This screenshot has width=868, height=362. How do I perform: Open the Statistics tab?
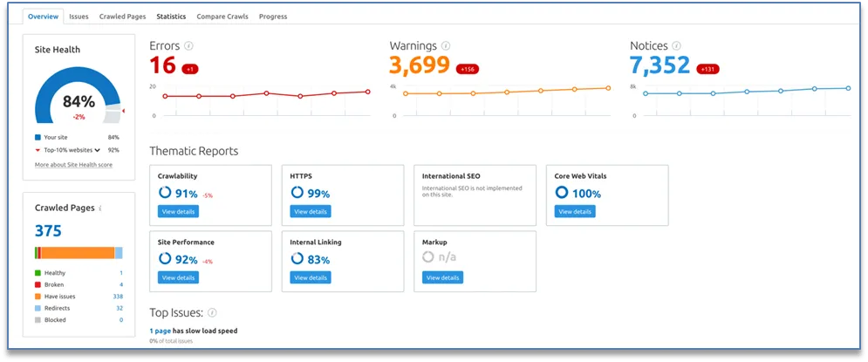pyautogui.click(x=171, y=17)
